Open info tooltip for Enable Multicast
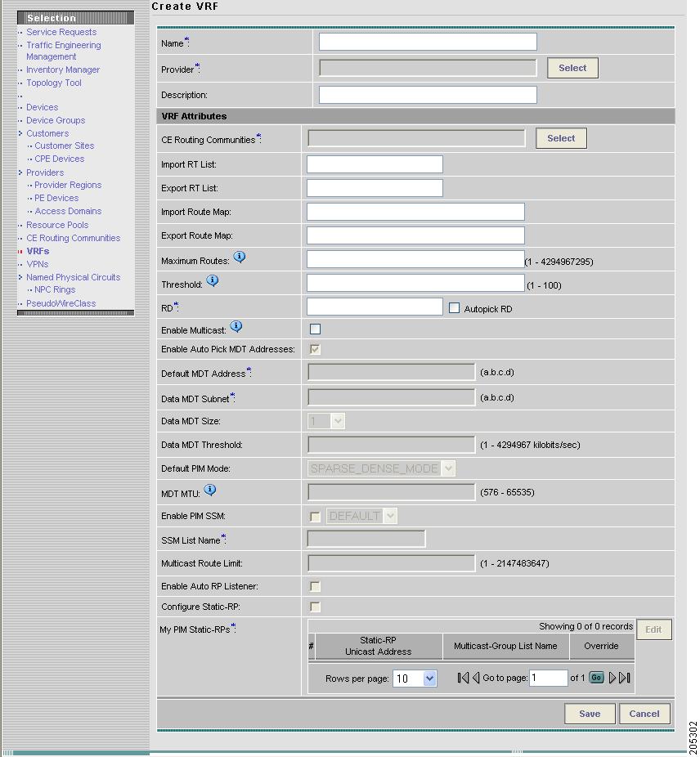700x757 pixels. pyautogui.click(x=236, y=326)
